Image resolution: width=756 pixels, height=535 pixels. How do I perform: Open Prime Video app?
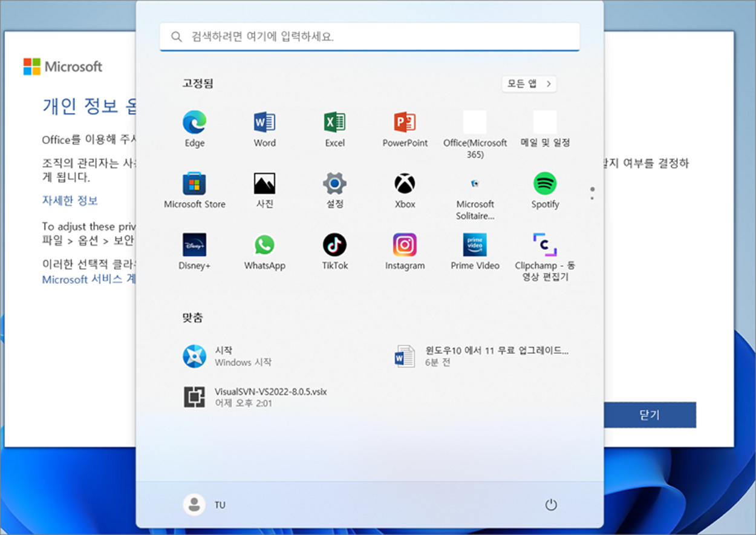(475, 252)
